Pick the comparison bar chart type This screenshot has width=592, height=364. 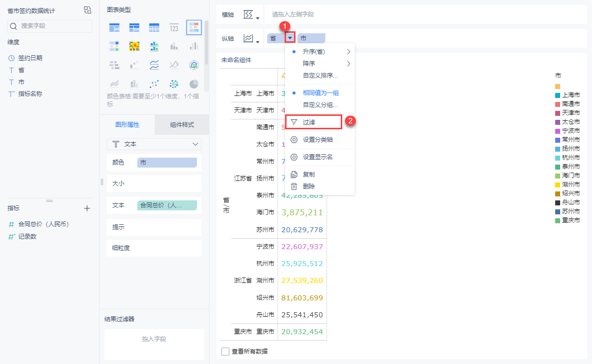point(114,65)
